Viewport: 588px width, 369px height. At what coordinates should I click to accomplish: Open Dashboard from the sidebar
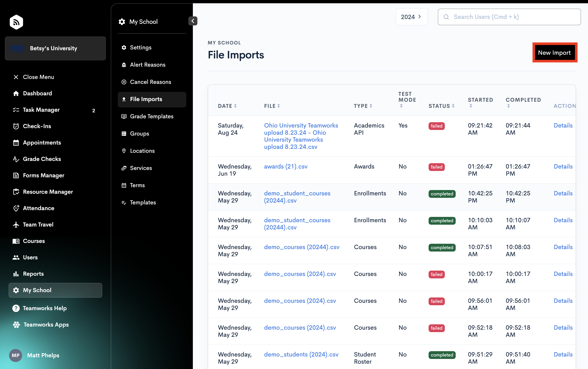37,93
